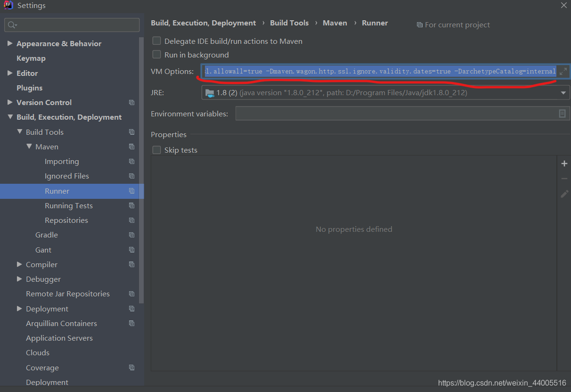Click the project-level icon beside Remote Jar Repositories

(x=131, y=294)
